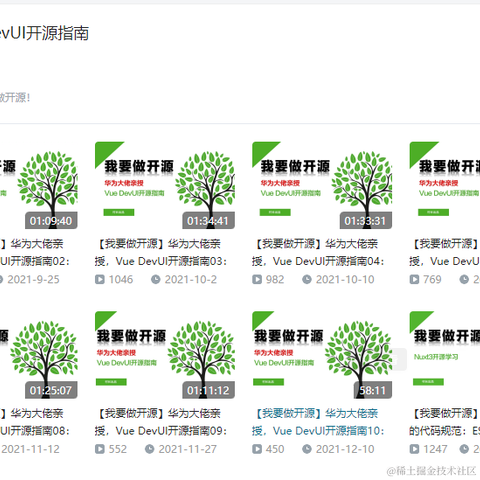This screenshot has height=480, width=480.
Task: Open video title ending in 开源指南04
Action: coord(318,253)
